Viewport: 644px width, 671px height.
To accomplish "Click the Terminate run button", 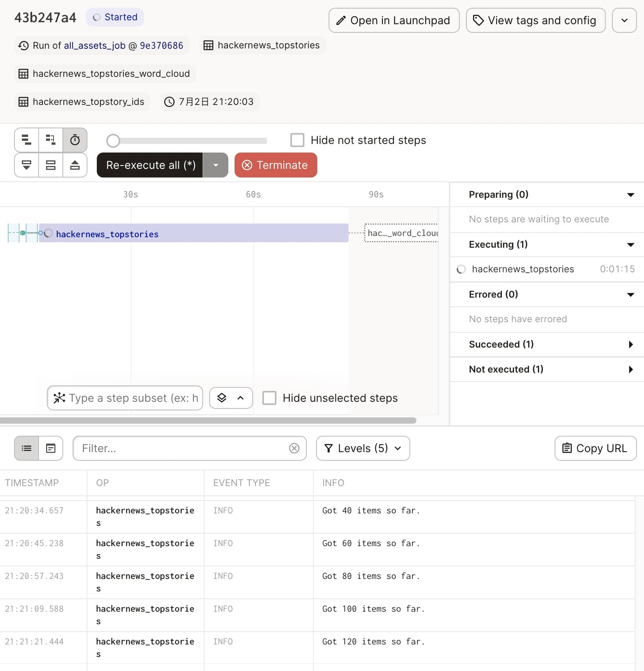I will pyautogui.click(x=276, y=165).
